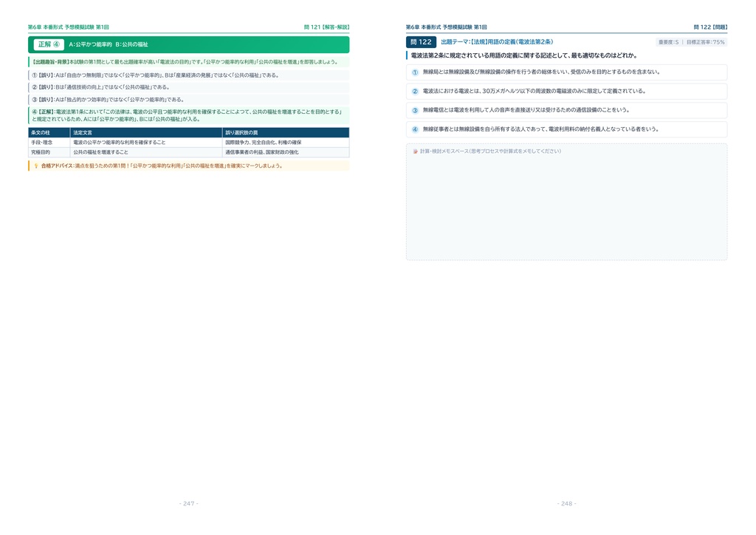
Task: Click the answer text A:公平かつ能率的 B:公共の福祉
Action: tap(109, 44)
